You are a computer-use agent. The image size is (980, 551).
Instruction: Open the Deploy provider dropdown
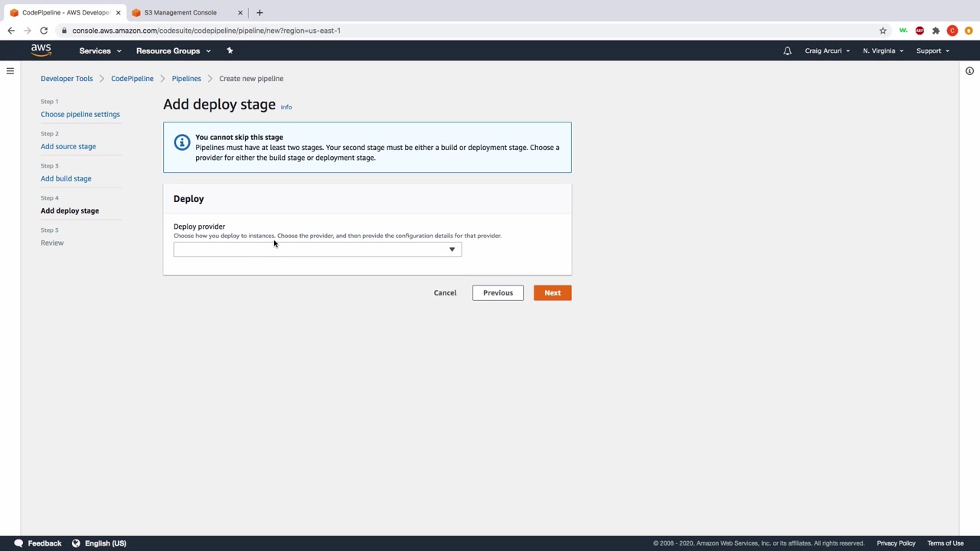coord(318,249)
